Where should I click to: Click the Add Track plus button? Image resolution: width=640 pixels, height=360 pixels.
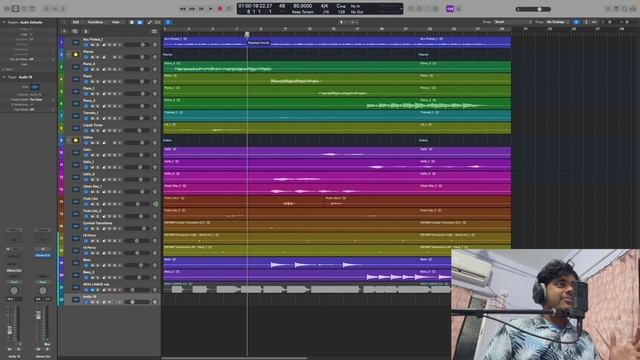[64, 31]
